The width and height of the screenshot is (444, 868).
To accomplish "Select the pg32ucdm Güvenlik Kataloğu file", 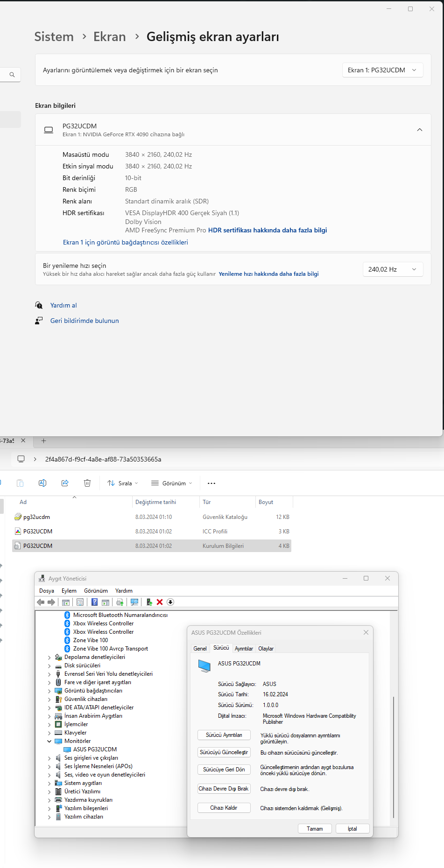I will point(152,517).
